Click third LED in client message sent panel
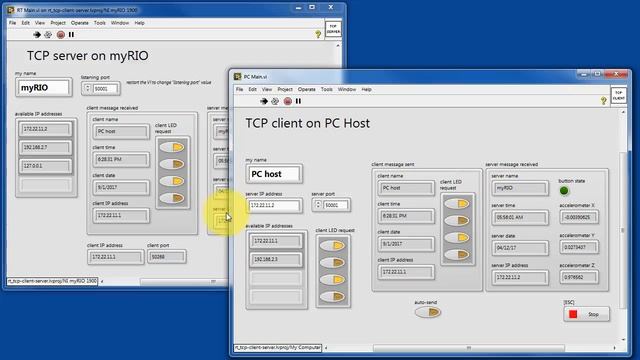The width and height of the screenshot is (640, 360). point(457,238)
